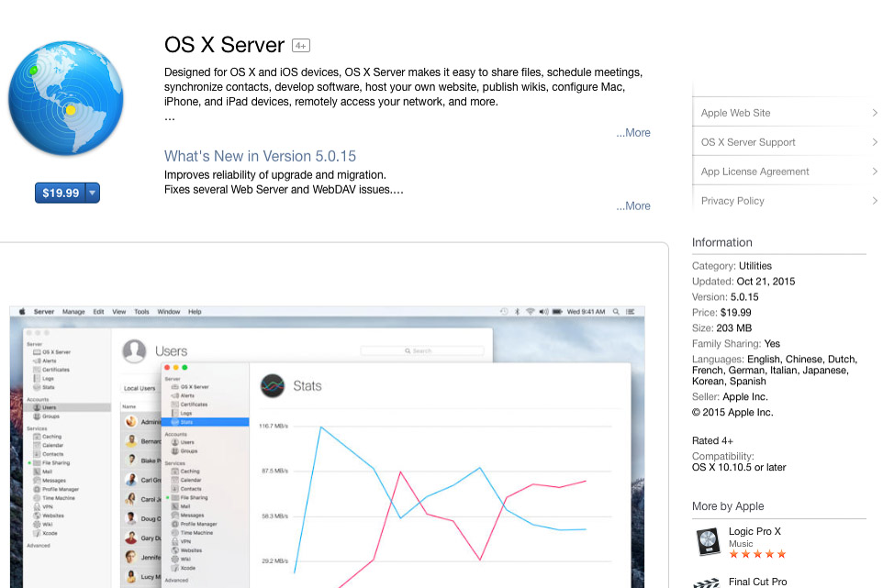
Task: Click the 'Oct 21, 2015' updated date
Action: (x=766, y=282)
